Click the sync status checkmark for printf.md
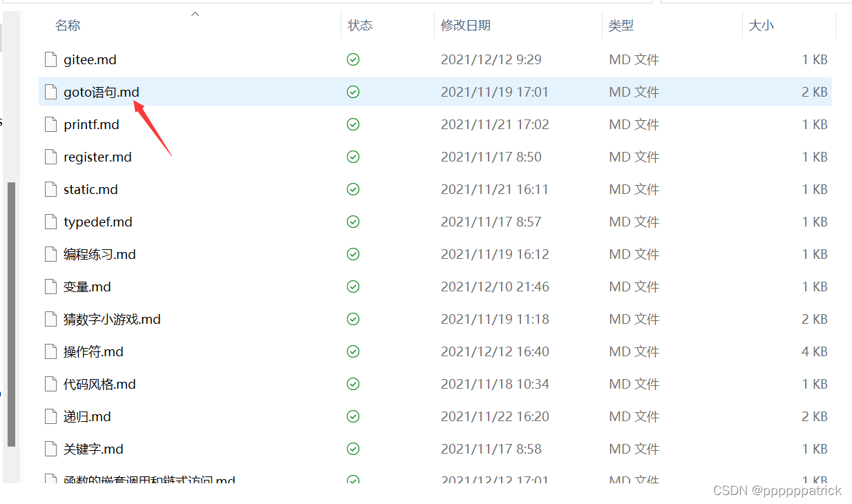Image resolution: width=852 pixels, height=504 pixels. [353, 124]
